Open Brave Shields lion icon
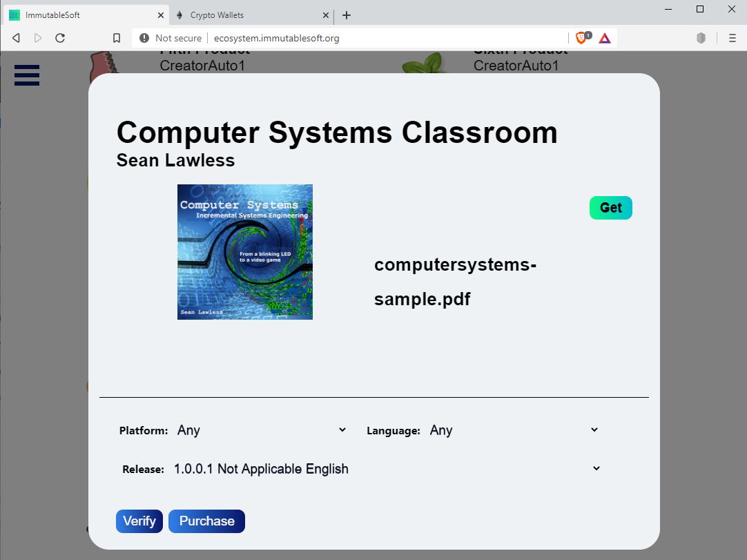The height and width of the screenshot is (560, 747). click(582, 38)
